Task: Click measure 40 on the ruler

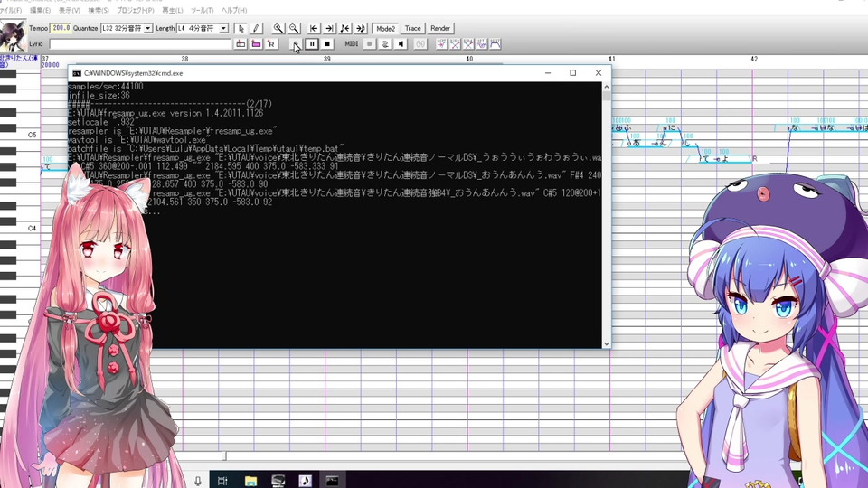Action: point(469,59)
